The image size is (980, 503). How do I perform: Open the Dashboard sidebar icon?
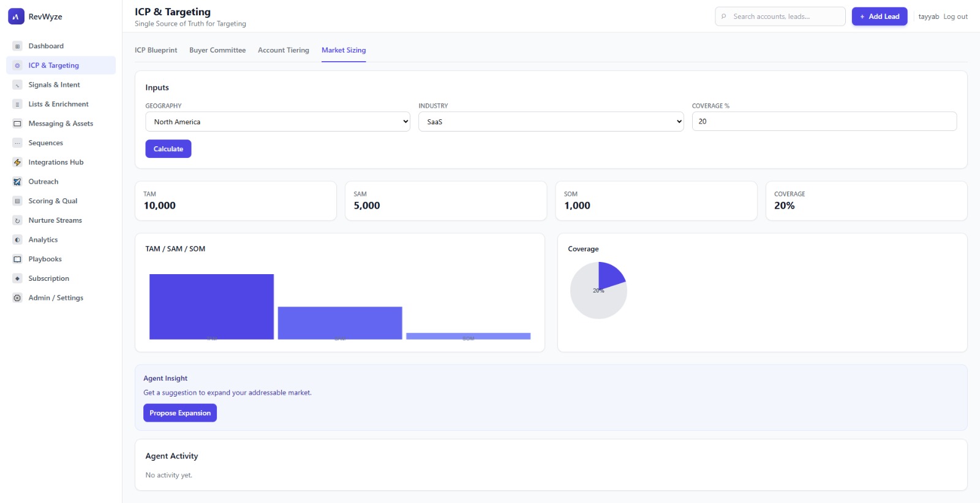tap(17, 47)
